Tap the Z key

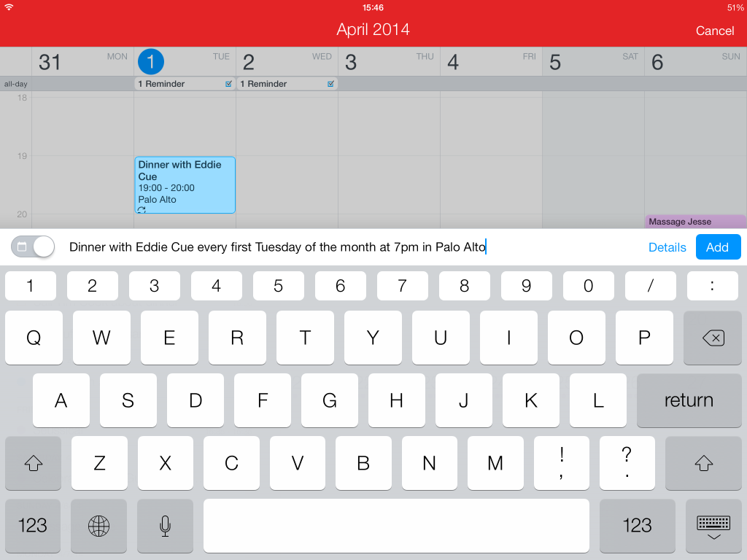[99, 463]
